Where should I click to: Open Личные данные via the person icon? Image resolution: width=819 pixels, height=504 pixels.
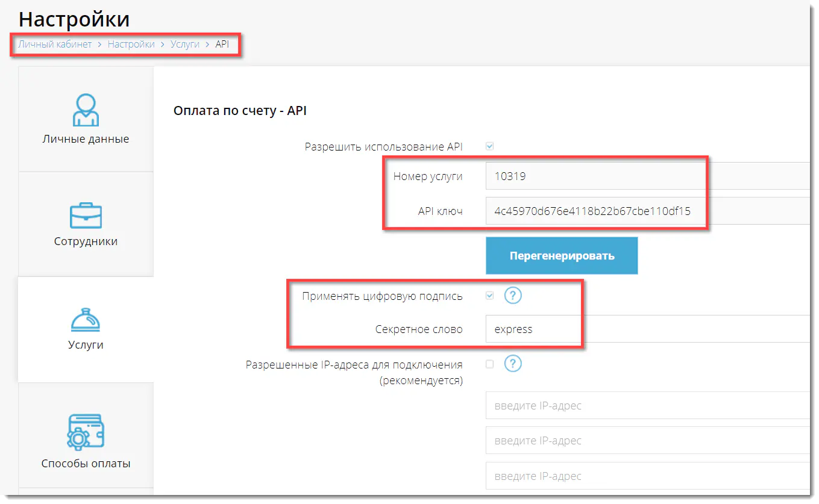(x=86, y=110)
